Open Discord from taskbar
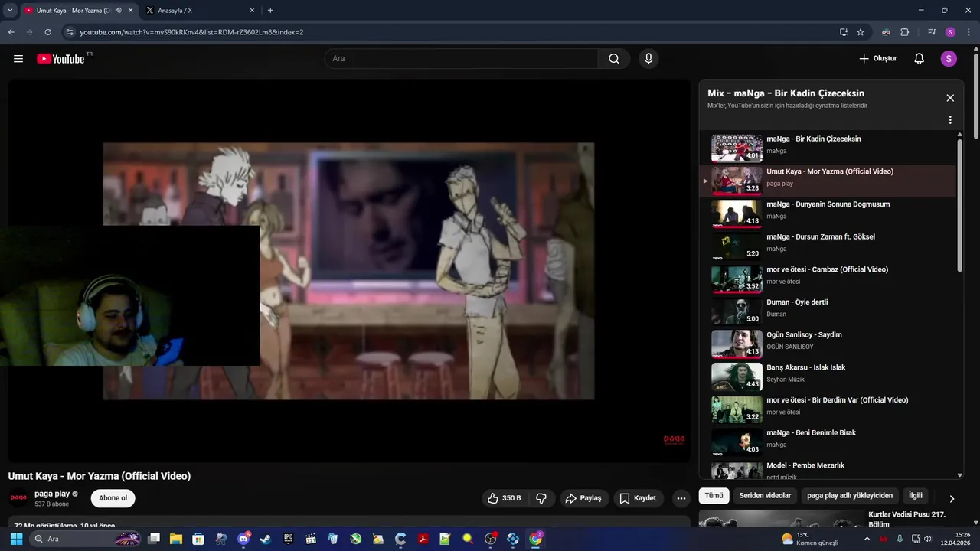 [x=243, y=539]
